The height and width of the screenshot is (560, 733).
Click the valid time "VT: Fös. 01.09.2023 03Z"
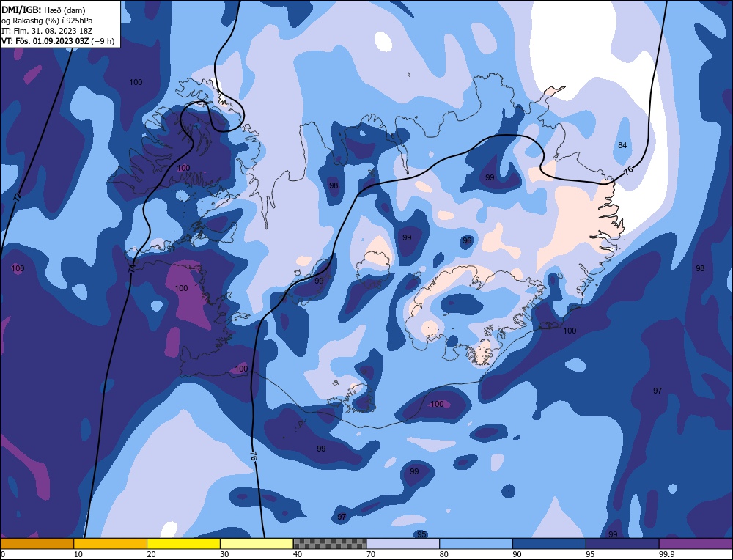coord(45,41)
